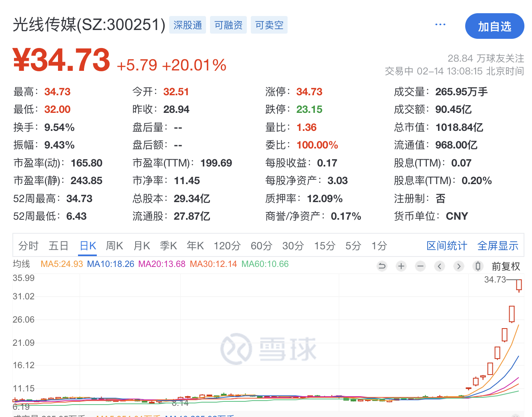Click the stock title 光线传媒(SZ:300251)
This screenshot has width=532, height=417.
89,25
